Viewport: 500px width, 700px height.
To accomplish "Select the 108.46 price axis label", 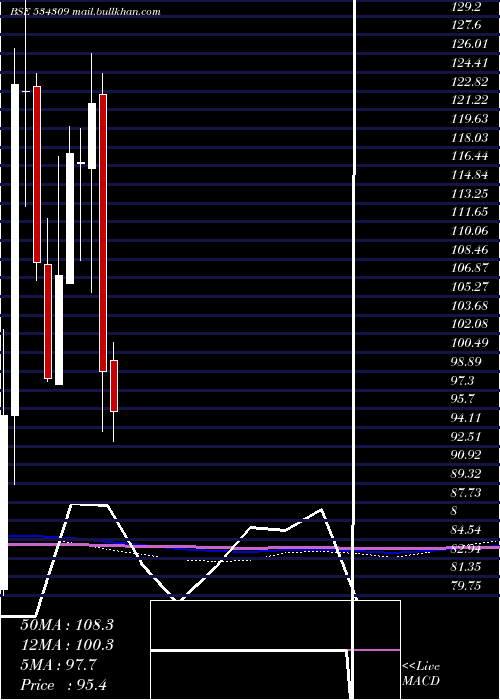I will (469, 249).
